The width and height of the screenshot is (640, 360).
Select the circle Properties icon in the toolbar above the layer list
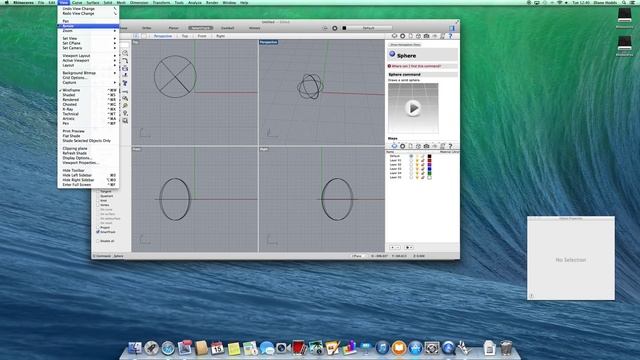(402, 146)
